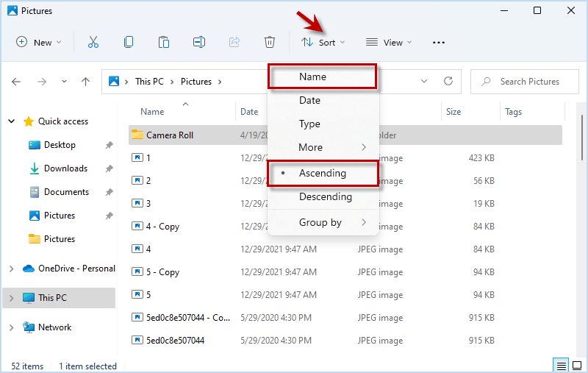The height and width of the screenshot is (373, 588).
Task: Go back with the left arrow
Action: 16,82
